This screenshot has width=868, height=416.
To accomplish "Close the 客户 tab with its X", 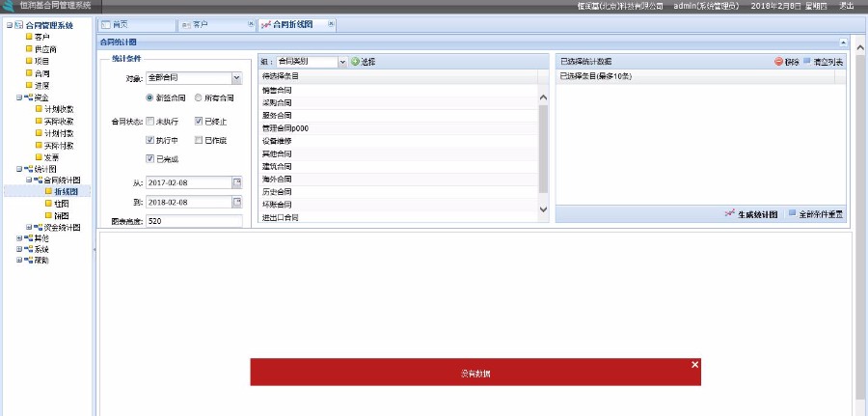I will [x=251, y=24].
